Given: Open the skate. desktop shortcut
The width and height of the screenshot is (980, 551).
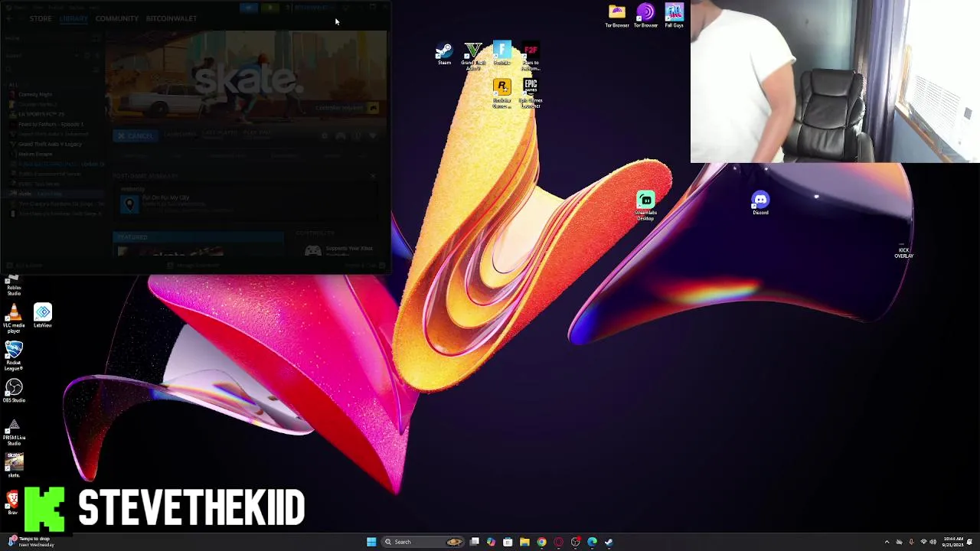Looking at the screenshot, I should coord(14,465).
